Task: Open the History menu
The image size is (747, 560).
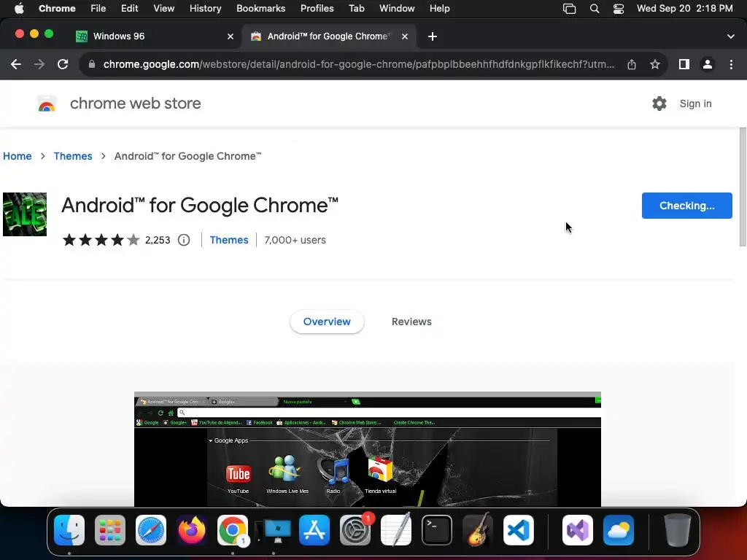Action: (205, 9)
